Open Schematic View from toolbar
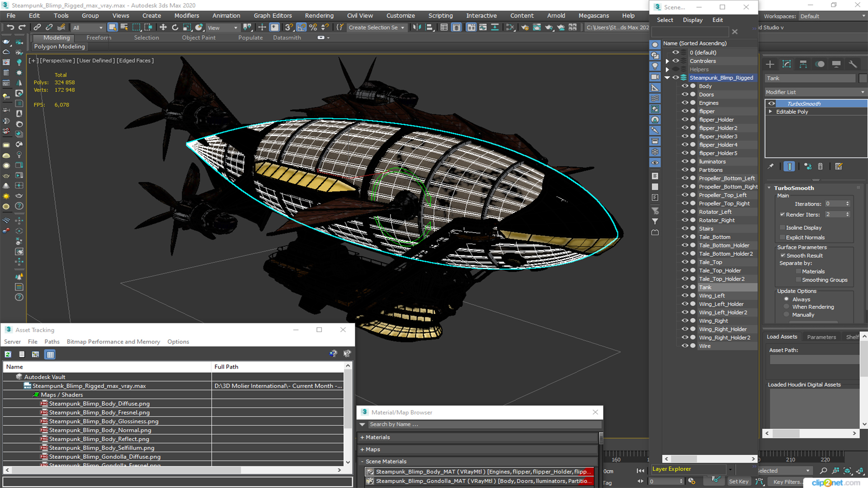The width and height of the screenshot is (868, 488). [510, 28]
